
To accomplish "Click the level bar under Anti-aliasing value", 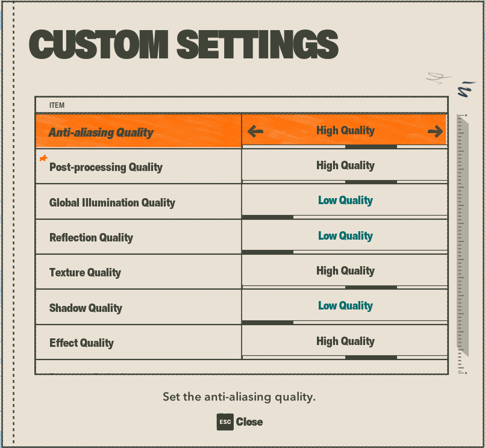I will click(345, 146).
